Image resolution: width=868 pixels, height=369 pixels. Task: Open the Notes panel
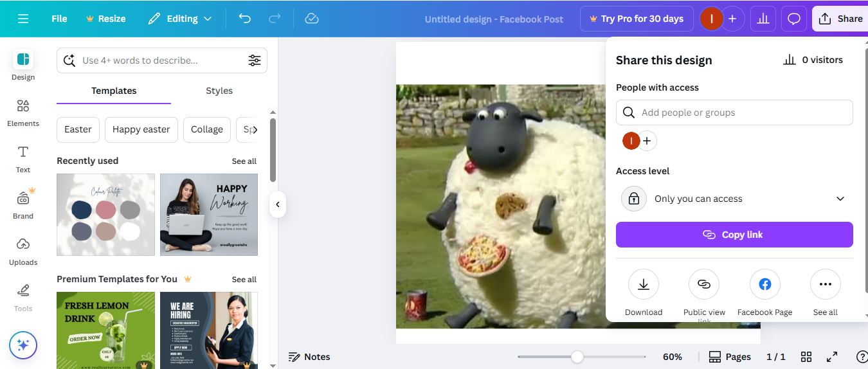[x=309, y=357]
